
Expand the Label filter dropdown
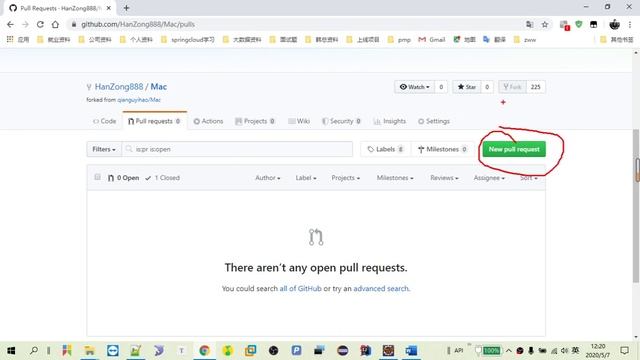306,178
